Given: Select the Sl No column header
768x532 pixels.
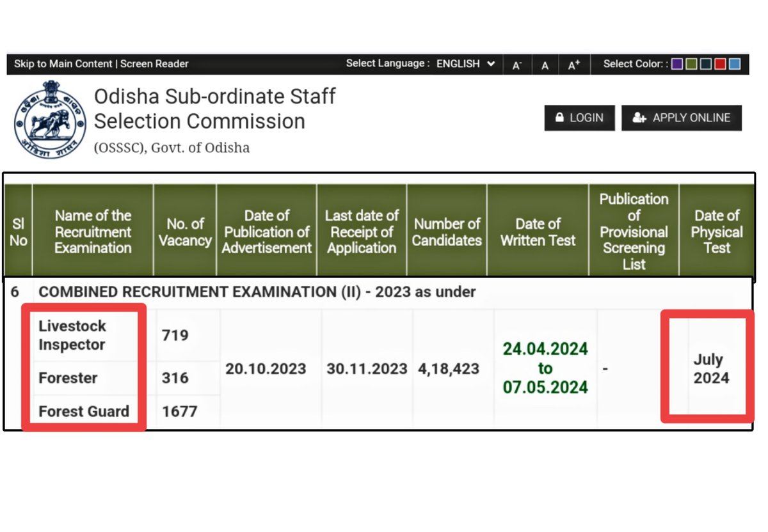Looking at the screenshot, I should 19,231.
